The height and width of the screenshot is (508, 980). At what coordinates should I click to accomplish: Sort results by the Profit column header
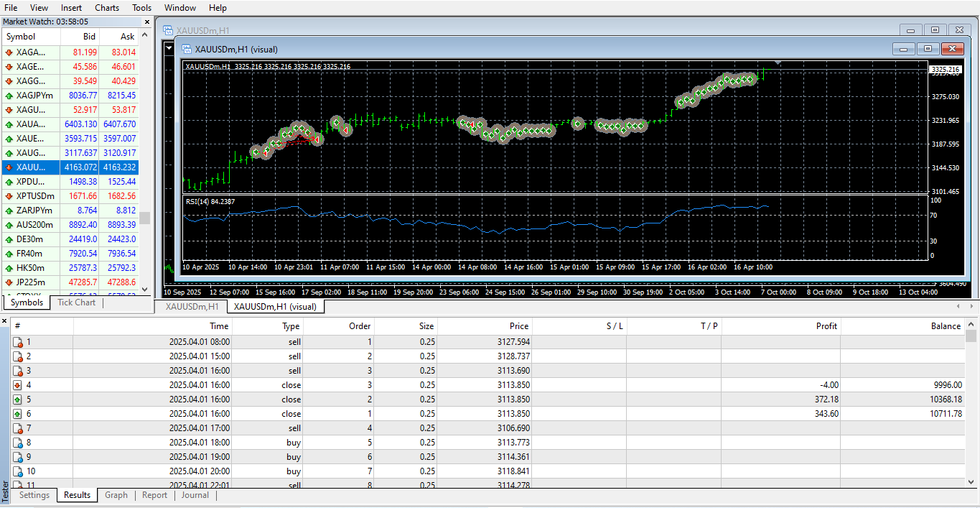tap(826, 325)
